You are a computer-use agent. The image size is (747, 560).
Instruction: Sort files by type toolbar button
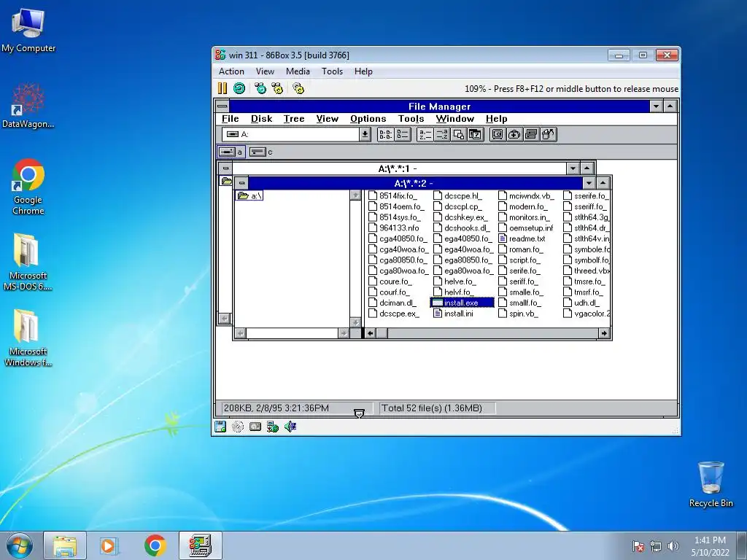[x=441, y=134]
